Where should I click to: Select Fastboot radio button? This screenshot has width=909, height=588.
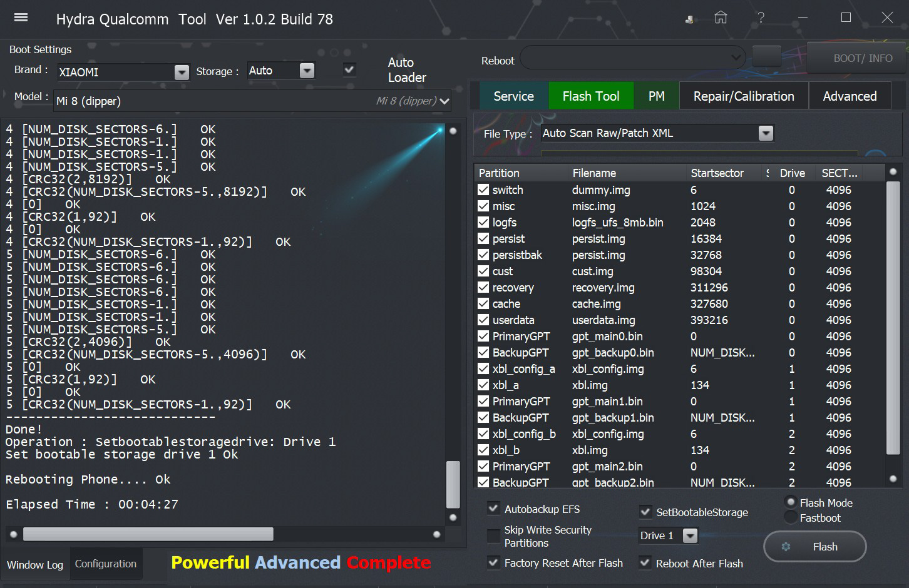[791, 517]
